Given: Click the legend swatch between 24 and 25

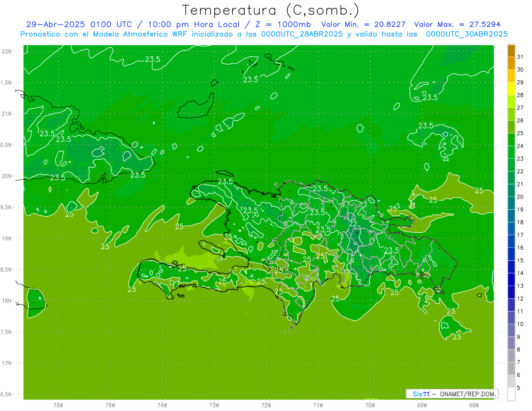Looking at the screenshot, I should [x=511, y=140].
